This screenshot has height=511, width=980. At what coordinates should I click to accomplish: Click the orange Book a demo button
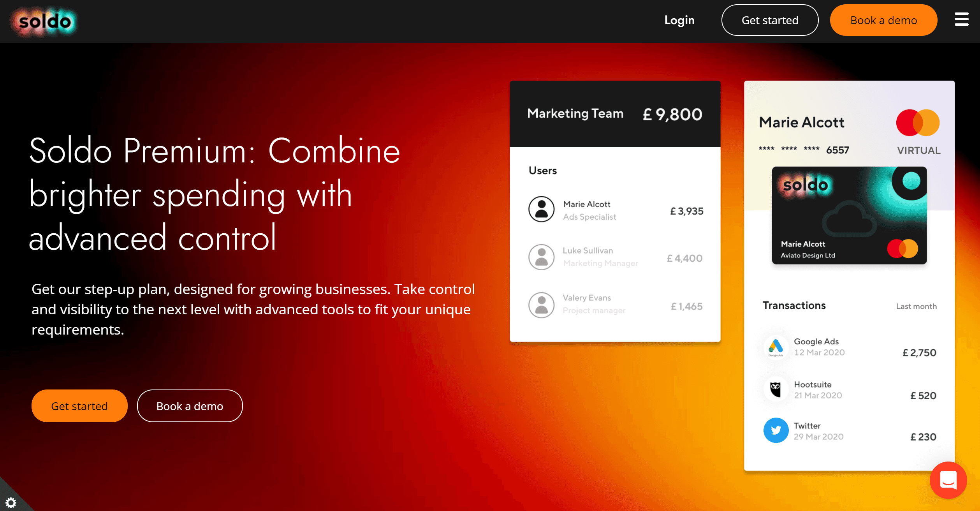(x=883, y=20)
